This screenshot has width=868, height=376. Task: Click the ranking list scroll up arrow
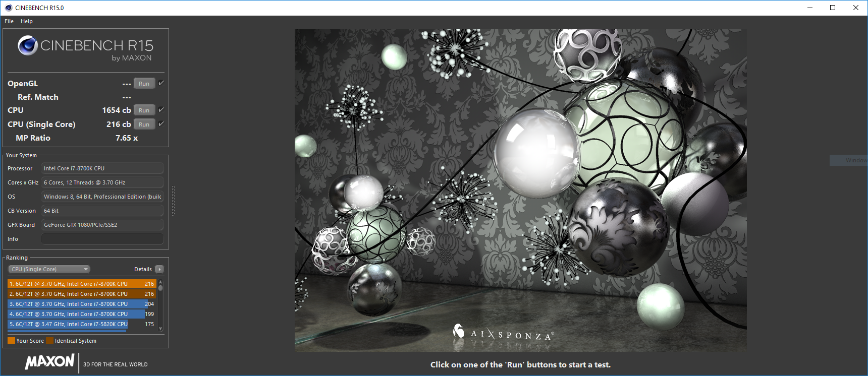(x=160, y=282)
